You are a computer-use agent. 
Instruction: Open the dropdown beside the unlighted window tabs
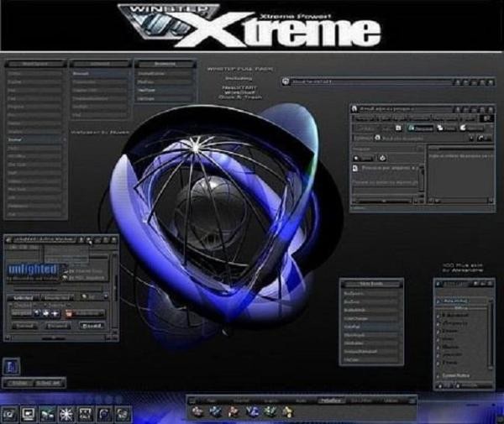click(x=106, y=297)
